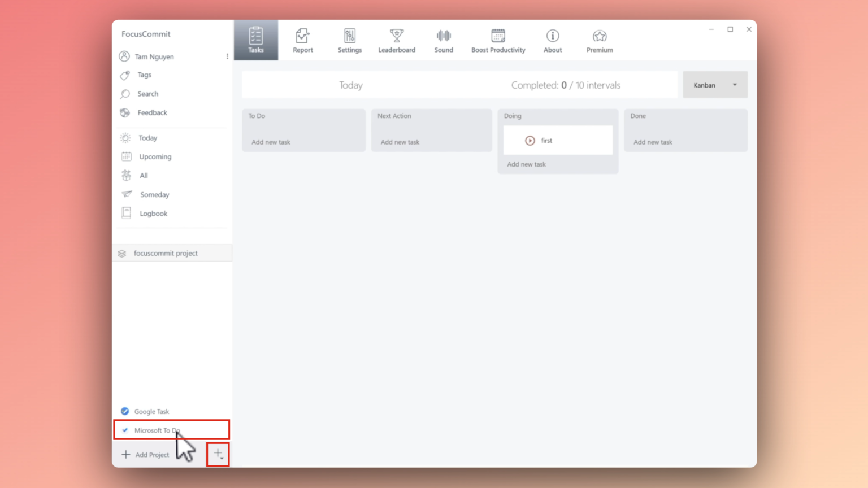The image size is (868, 488).
Task: Maximize the FocusCommit window
Action: coord(730,29)
